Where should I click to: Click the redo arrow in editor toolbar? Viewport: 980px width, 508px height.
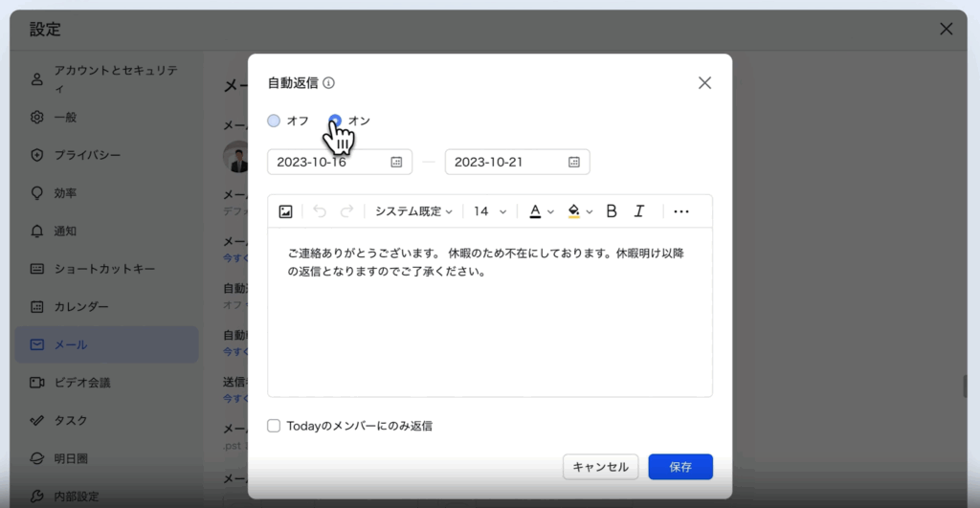[x=346, y=211]
